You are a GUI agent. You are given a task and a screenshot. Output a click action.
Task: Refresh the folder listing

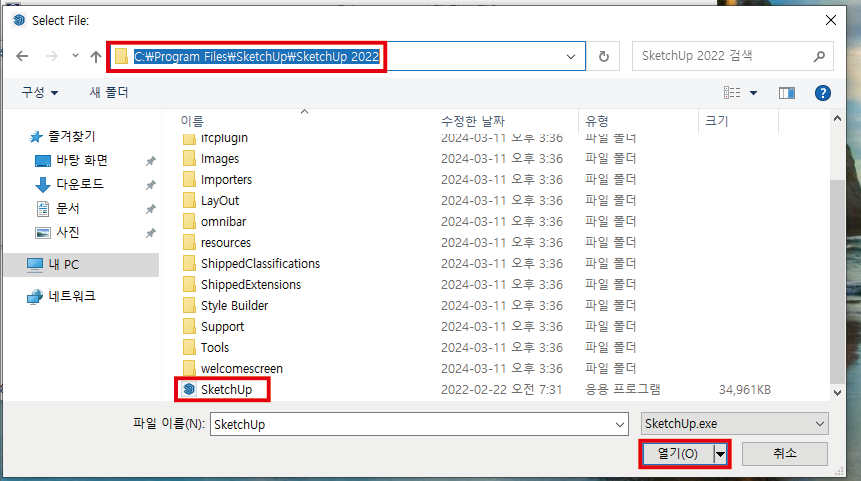tap(603, 56)
